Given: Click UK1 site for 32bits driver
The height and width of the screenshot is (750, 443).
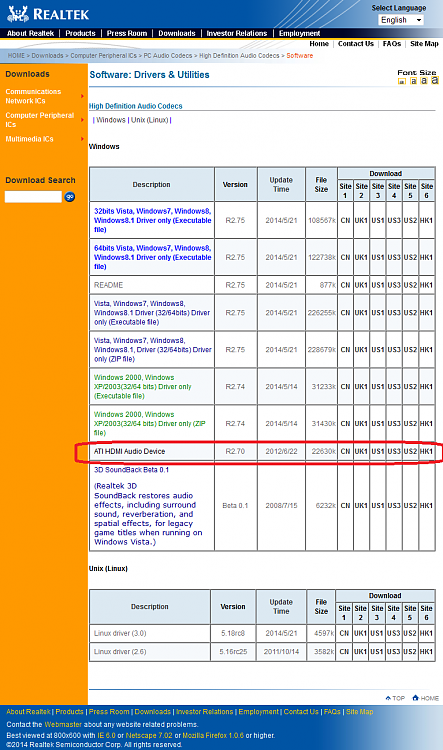Looking at the screenshot, I should point(361,221).
